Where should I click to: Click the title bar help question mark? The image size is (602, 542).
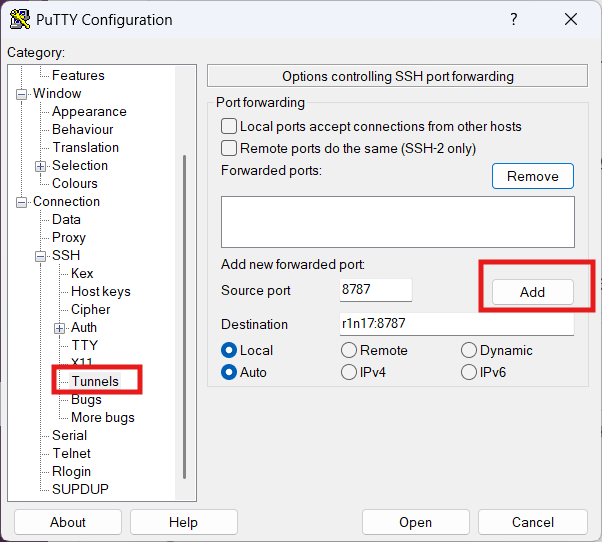(514, 19)
